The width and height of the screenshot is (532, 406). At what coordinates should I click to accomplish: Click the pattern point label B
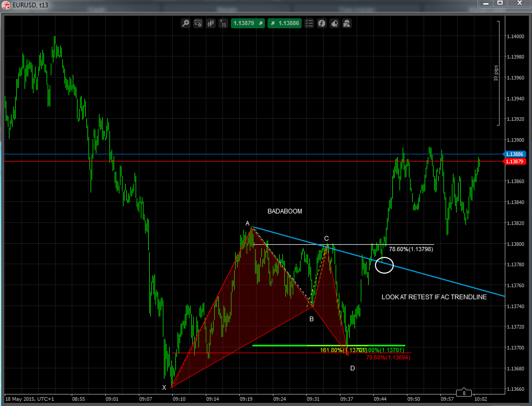tap(312, 319)
